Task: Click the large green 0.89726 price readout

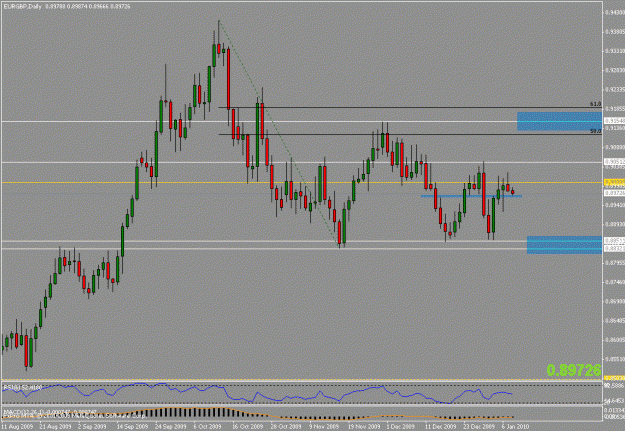Action: tap(574, 370)
